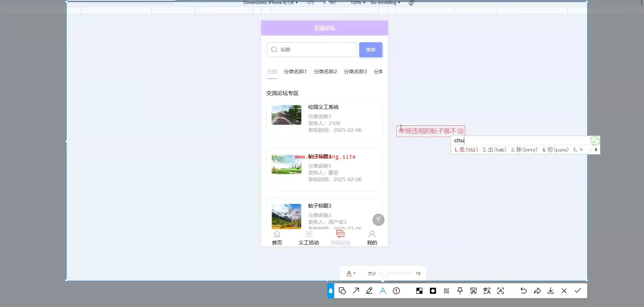Adjust the text size slider
This screenshot has height=307, width=644.
tap(399, 273)
